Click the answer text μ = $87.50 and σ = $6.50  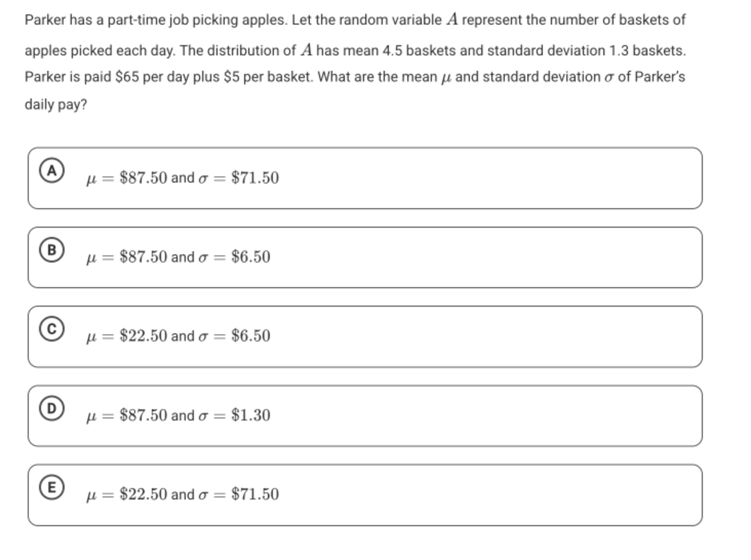coord(178,257)
